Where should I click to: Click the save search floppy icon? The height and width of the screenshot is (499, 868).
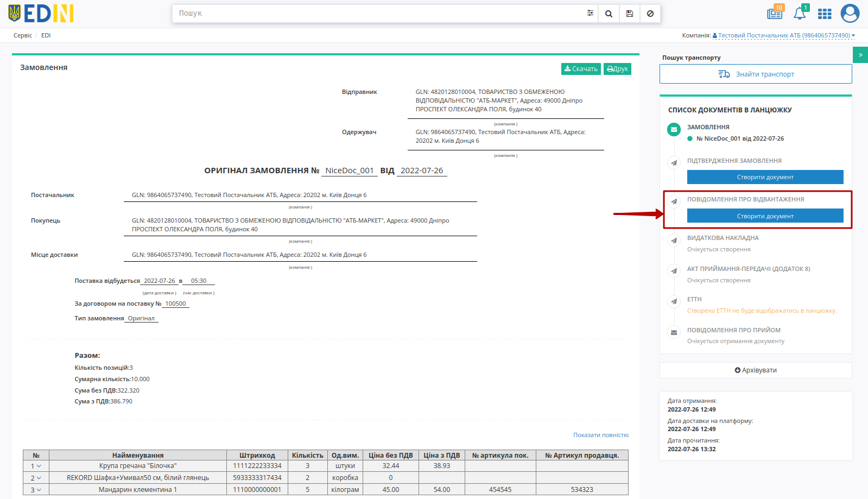(x=629, y=14)
